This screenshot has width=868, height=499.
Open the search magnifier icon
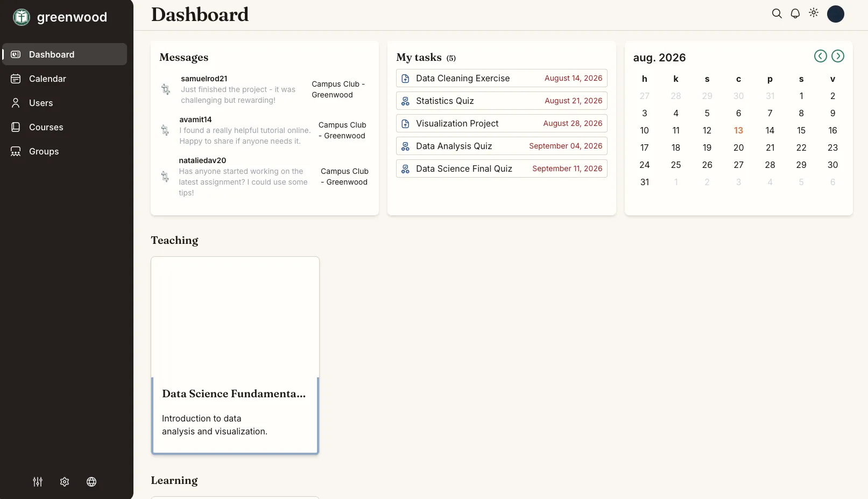click(777, 13)
